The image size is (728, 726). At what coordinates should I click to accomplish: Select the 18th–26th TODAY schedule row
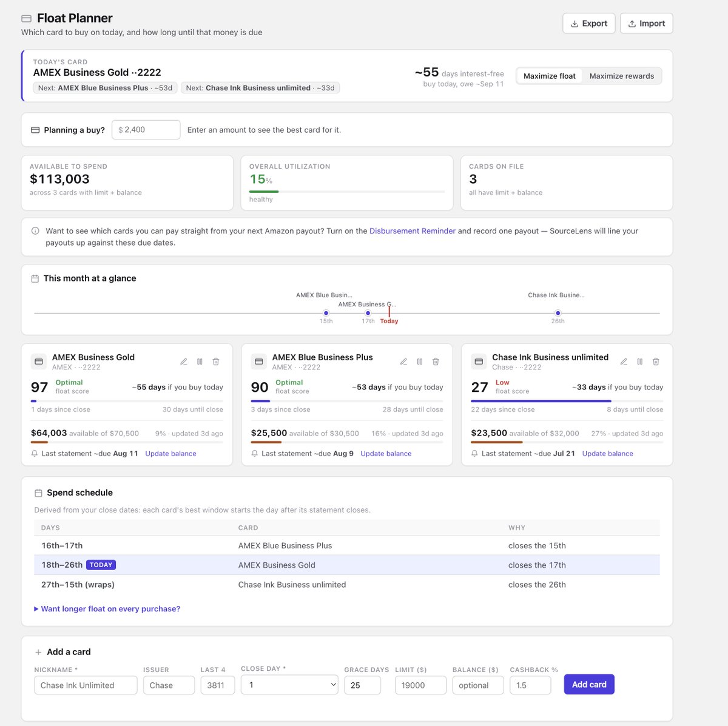347,565
